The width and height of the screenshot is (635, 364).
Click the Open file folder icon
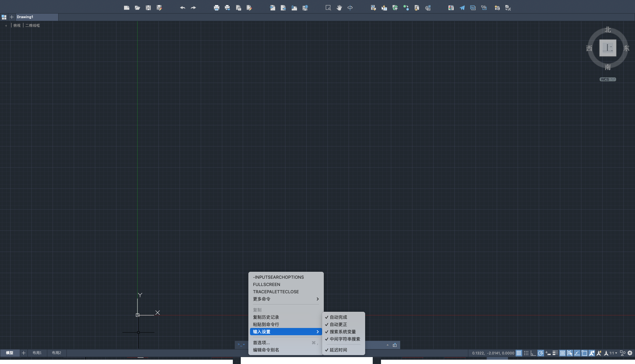[137, 8]
